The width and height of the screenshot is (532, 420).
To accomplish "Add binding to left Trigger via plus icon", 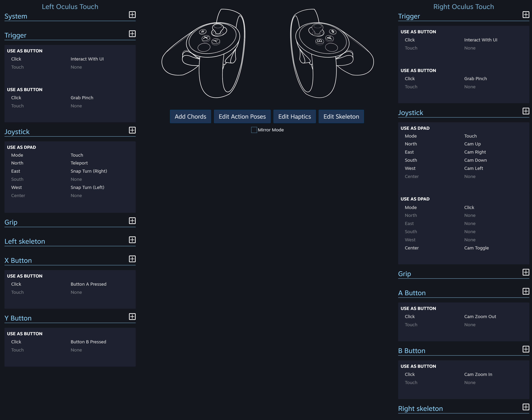I will tap(132, 34).
